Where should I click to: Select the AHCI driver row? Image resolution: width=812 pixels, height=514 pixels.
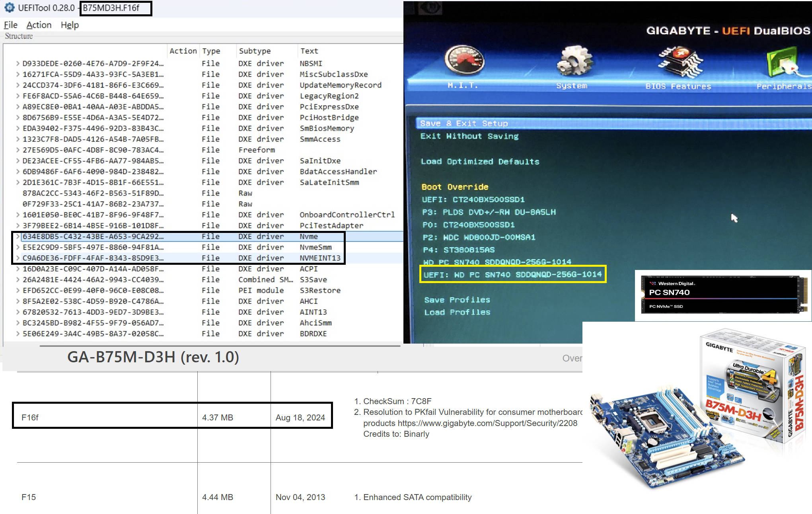[204, 301]
